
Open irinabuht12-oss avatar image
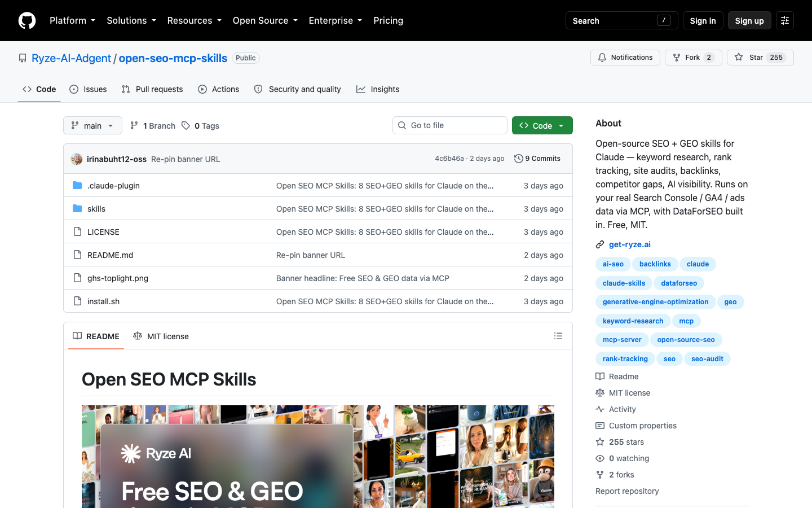(x=77, y=159)
